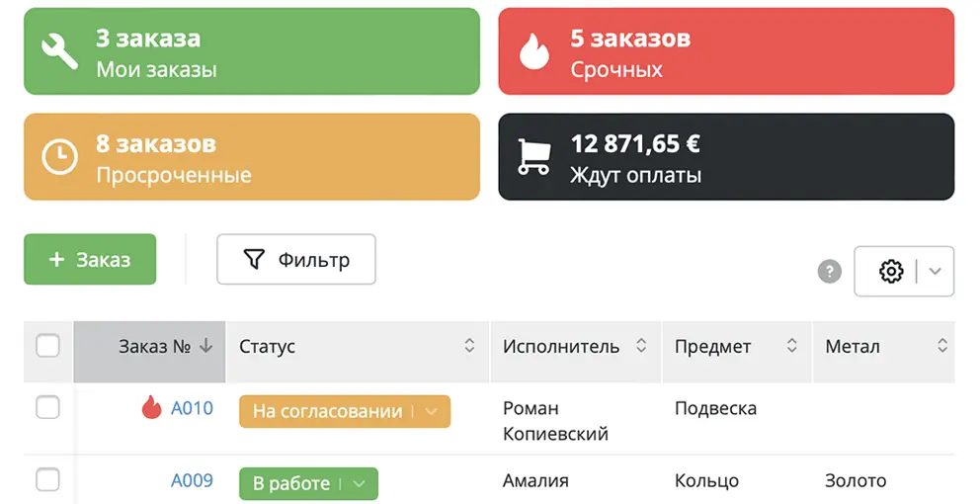
Task: Open help via the question mark icon
Action: pyautogui.click(x=830, y=272)
